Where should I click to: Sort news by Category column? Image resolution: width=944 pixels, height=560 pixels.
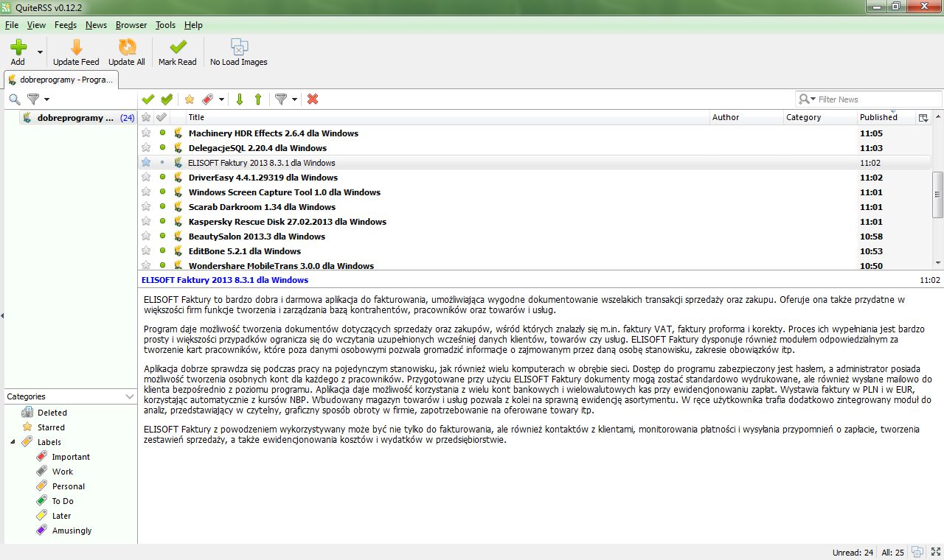(819, 117)
